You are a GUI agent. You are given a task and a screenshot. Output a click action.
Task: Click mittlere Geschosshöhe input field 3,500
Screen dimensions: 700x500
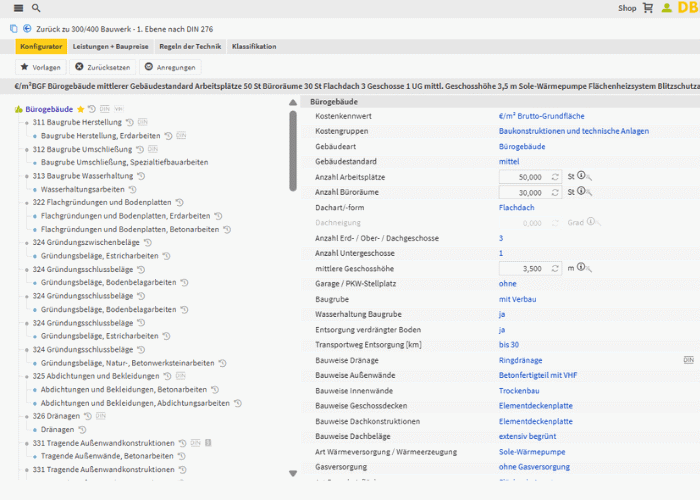530,268
